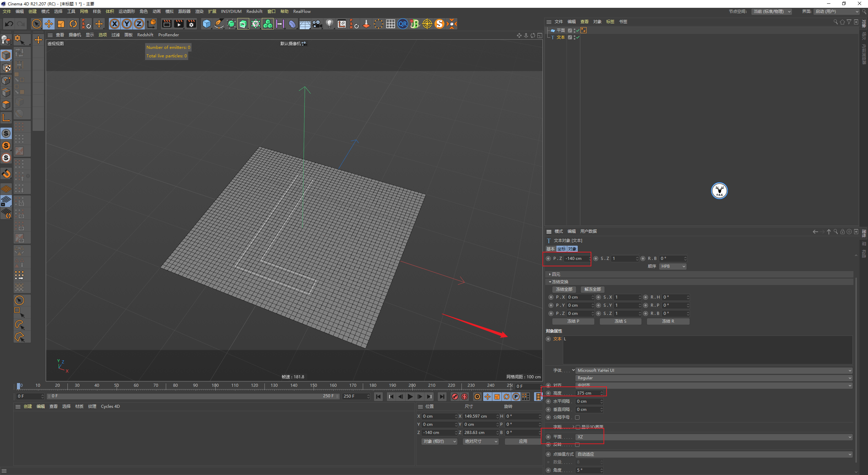Switch to the 基本 attribute tab
The image size is (868, 475).
[551, 249]
